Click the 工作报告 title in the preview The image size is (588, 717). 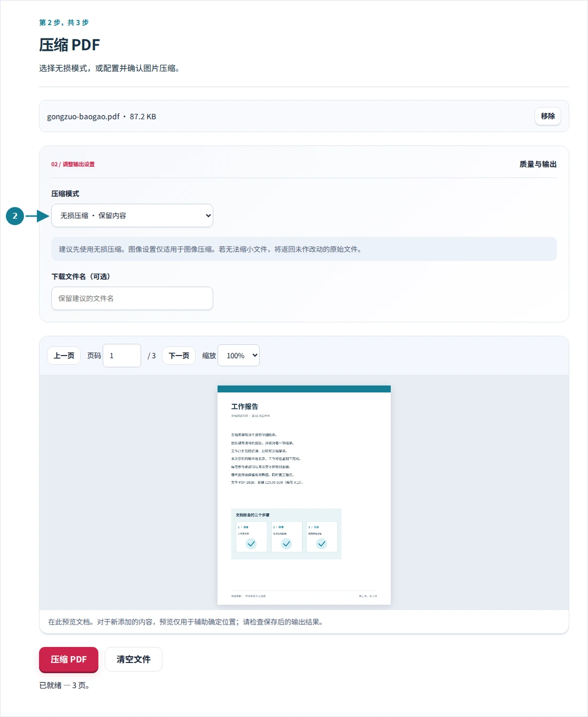point(245,406)
